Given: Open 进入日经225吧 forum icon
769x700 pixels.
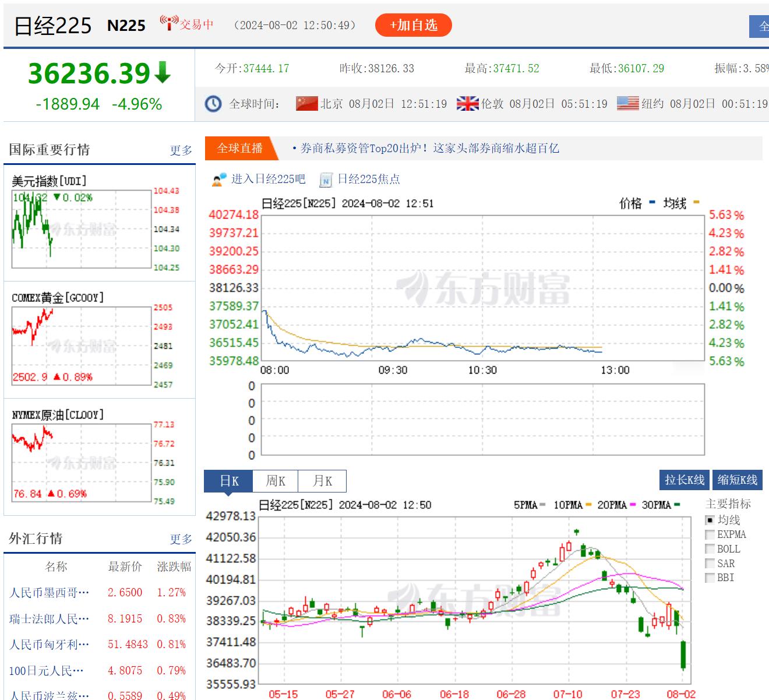Looking at the screenshot, I should tap(218, 180).
